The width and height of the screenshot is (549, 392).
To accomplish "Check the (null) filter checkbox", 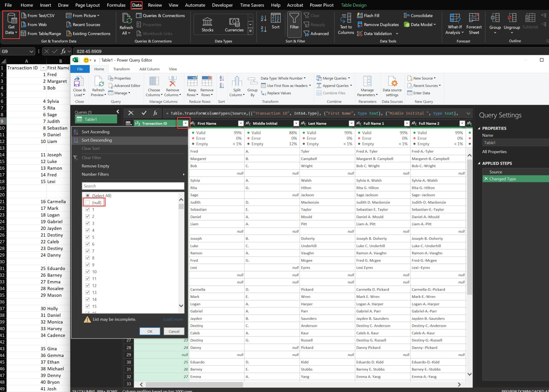I will [88, 202].
